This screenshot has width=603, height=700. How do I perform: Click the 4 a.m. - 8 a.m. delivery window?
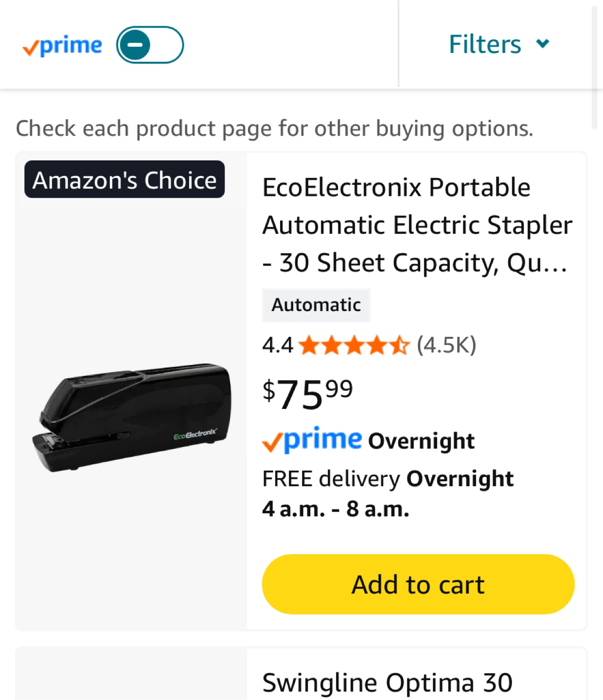(336, 509)
